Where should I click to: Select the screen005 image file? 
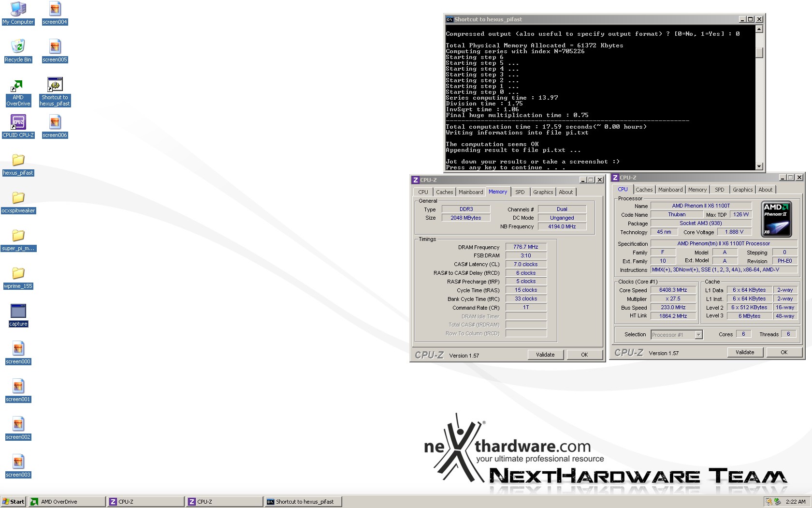(55, 51)
